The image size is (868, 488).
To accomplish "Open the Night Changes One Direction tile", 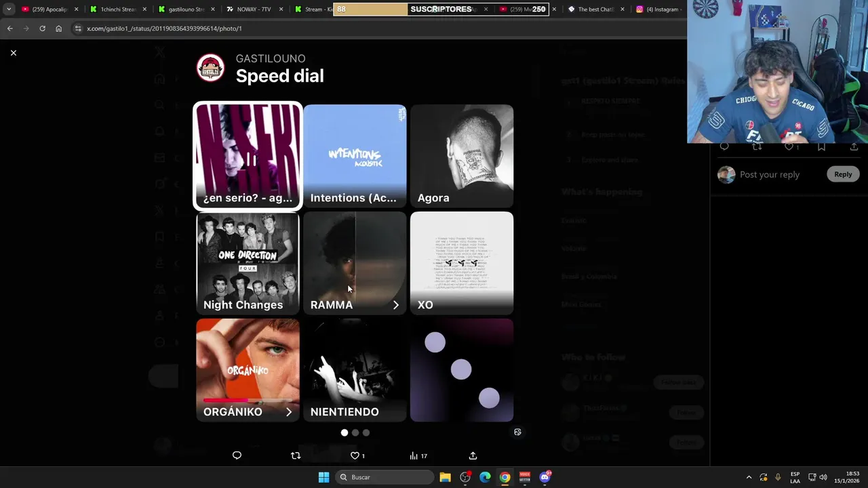I will [x=248, y=263].
